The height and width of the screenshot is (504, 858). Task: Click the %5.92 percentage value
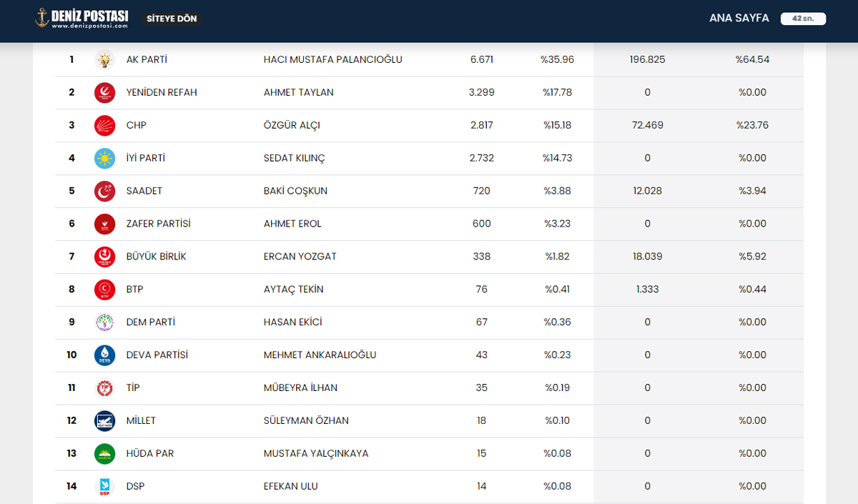[753, 257]
